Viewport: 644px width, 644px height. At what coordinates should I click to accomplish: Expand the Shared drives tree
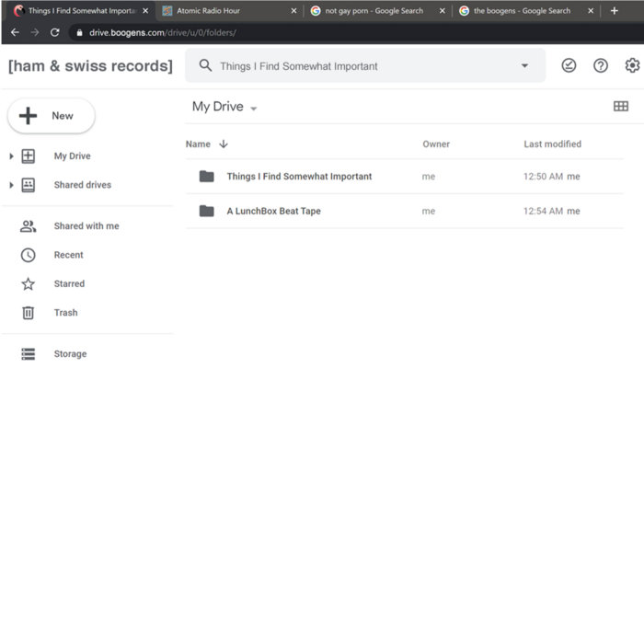pyautogui.click(x=11, y=185)
